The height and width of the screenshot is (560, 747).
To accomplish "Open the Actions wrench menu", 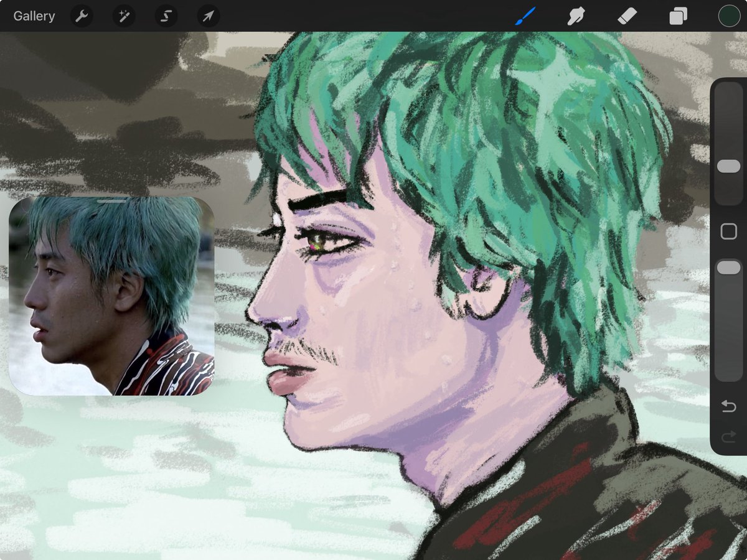I will (82, 16).
